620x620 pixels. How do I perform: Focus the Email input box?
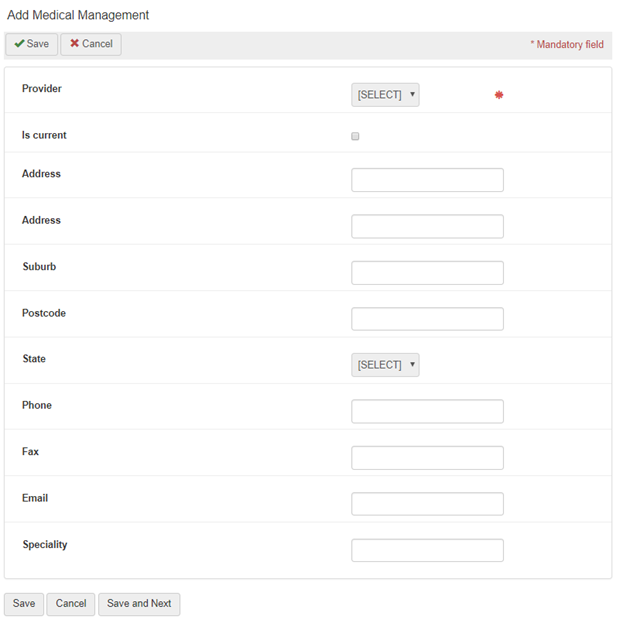[x=427, y=504]
